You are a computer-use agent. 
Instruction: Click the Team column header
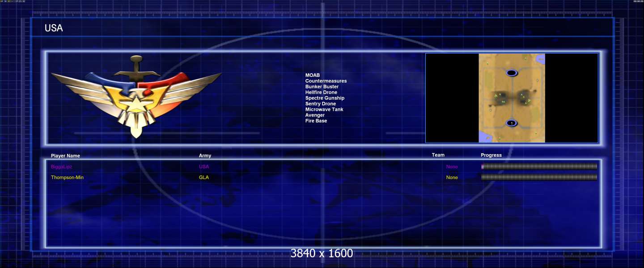pyautogui.click(x=438, y=155)
